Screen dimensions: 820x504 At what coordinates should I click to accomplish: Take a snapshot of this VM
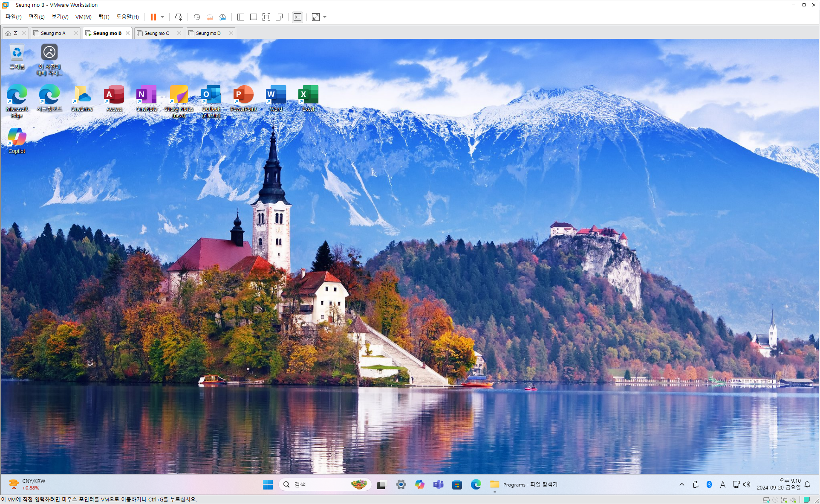click(196, 17)
